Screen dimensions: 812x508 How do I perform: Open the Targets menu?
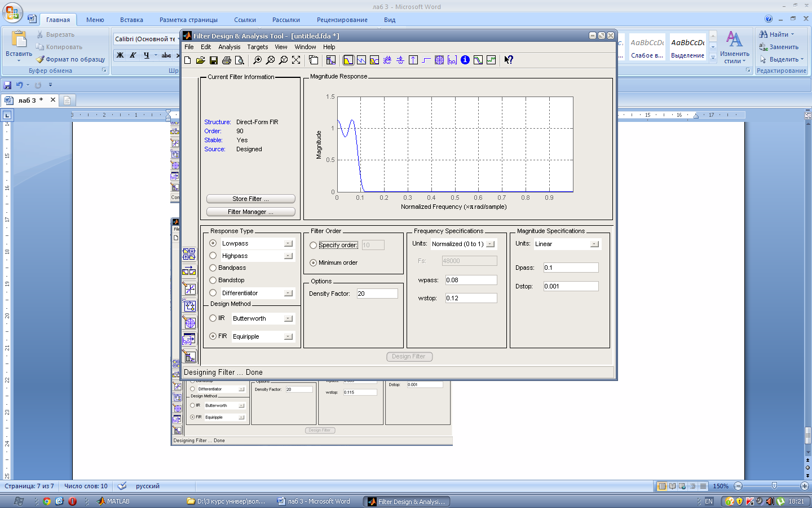(257, 47)
